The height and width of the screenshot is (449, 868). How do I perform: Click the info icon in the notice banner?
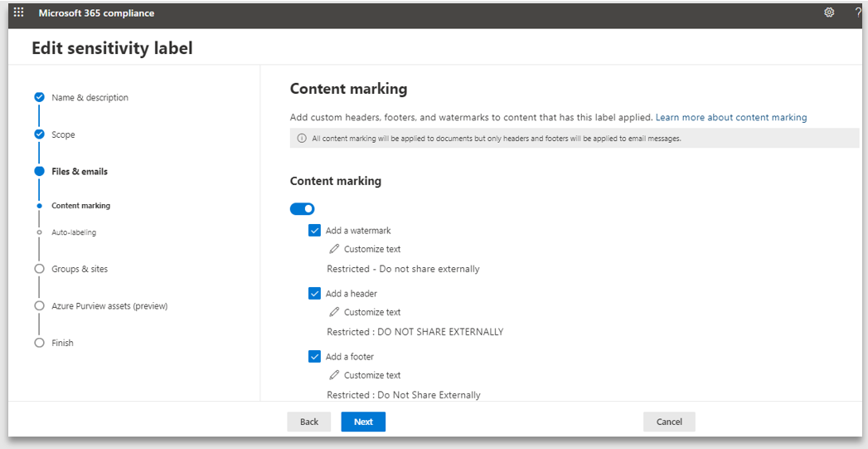[302, 139]
